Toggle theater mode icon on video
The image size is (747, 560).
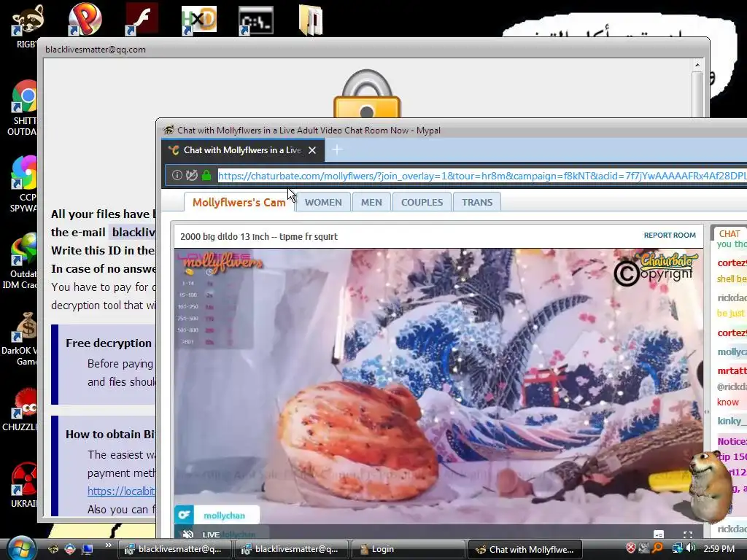pos(659,534)
